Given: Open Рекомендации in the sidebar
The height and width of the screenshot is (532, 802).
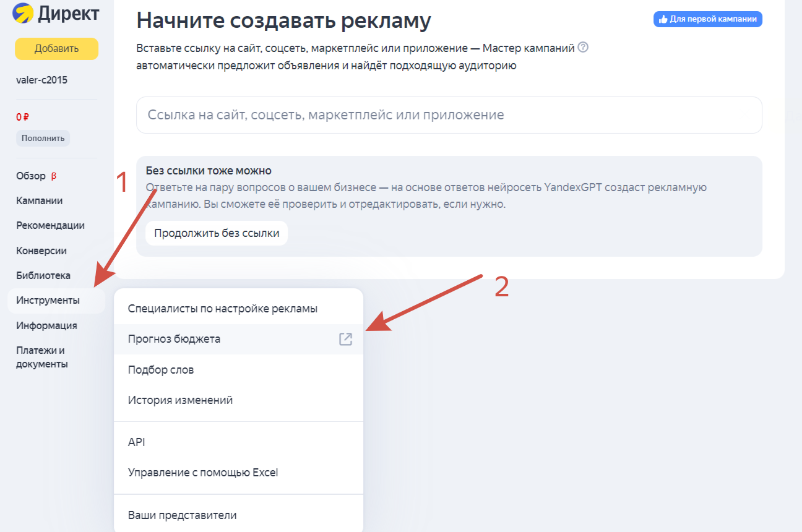Looking at the screenshot, I should (x=50, y=225).
